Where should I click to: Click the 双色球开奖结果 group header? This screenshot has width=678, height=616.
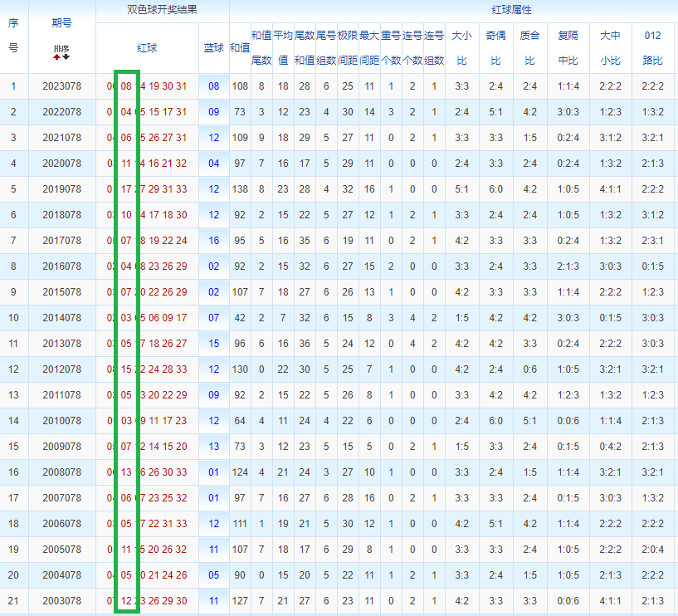[162, 10]
